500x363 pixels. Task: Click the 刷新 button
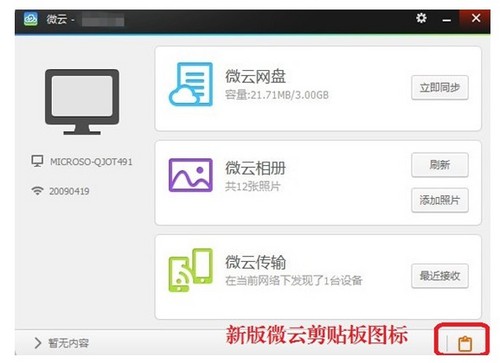[440, 165]
